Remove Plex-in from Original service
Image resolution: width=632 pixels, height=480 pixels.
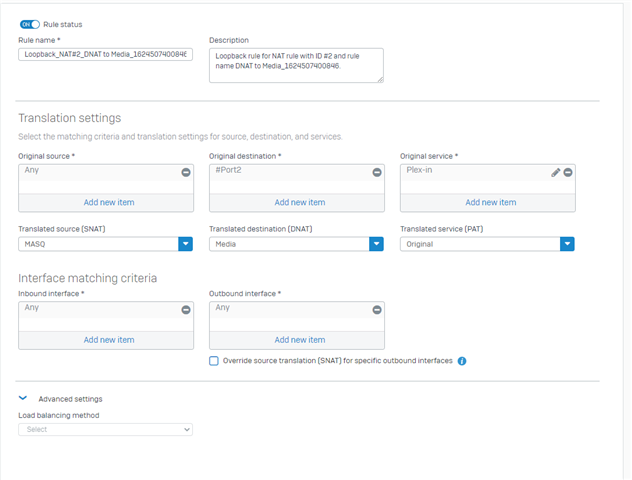568,172
